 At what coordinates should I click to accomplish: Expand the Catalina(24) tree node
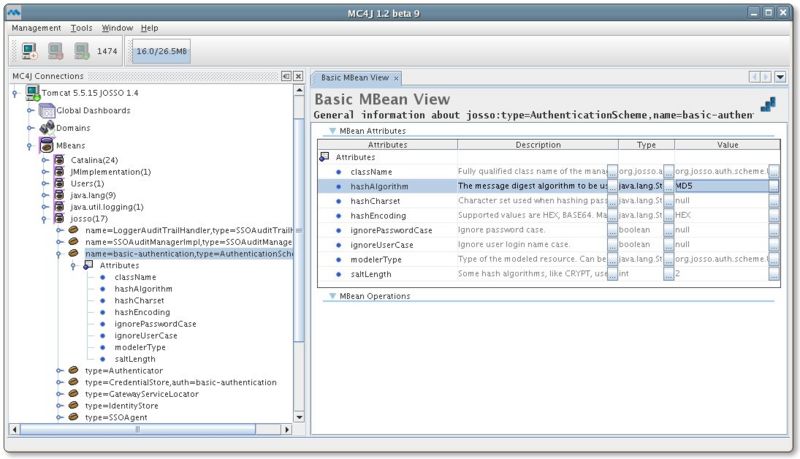46,160
